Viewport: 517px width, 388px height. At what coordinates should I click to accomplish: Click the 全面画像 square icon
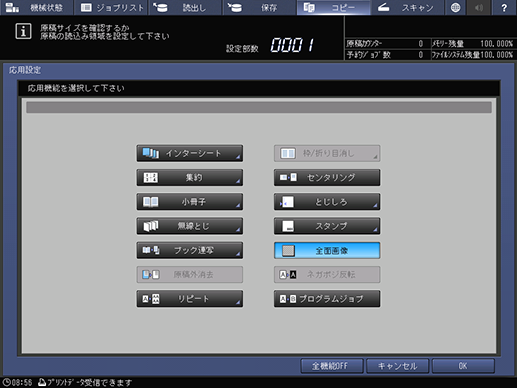click(288, 251)
